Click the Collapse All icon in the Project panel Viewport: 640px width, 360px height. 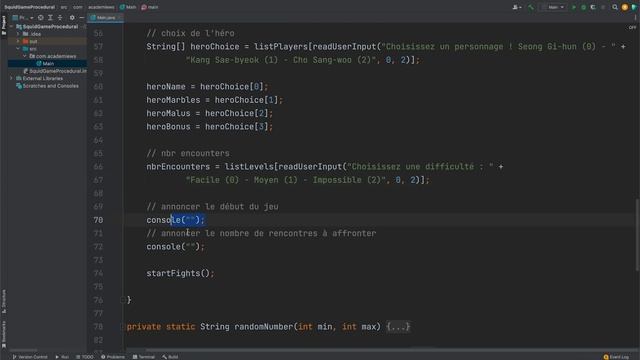60,18
